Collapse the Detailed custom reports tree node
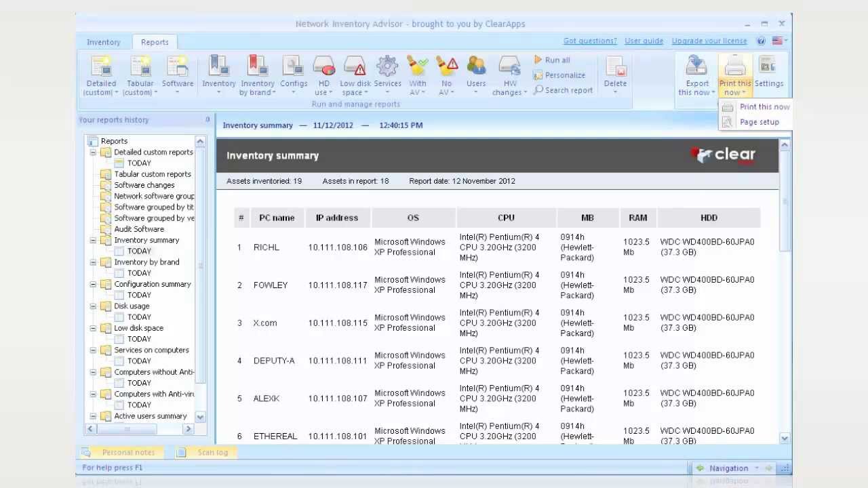This screenshot has width=868, height=488. click(x=94, y=152)
